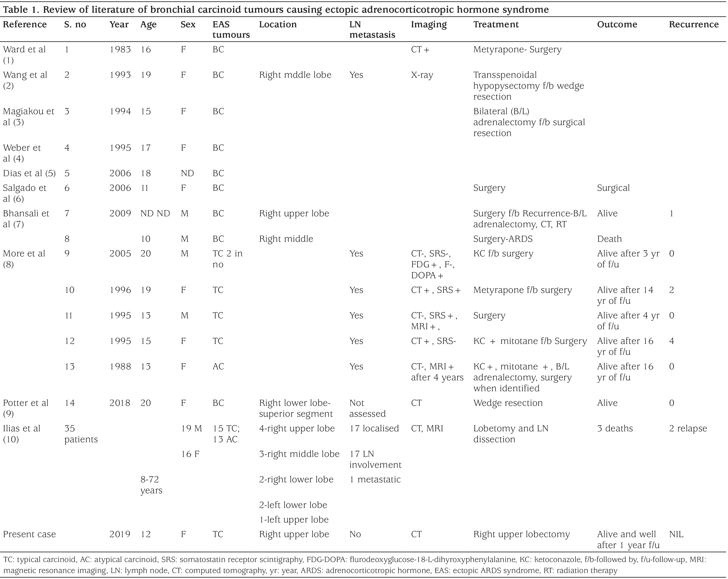The height and width of the screenshot is (579, 728).
Task: Click 'Not assessed' LN metastasis cell
Action: pos(367,409)
